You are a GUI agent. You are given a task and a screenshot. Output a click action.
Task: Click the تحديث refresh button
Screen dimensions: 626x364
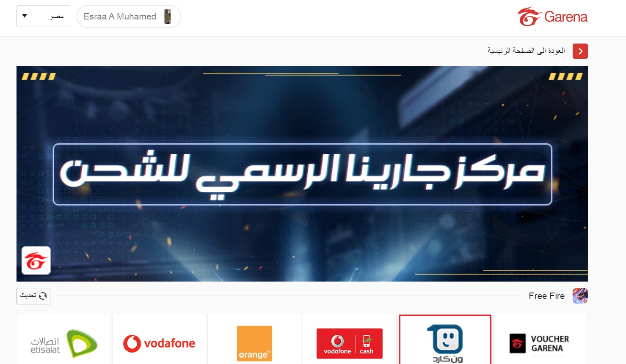(x=33, y=296)
